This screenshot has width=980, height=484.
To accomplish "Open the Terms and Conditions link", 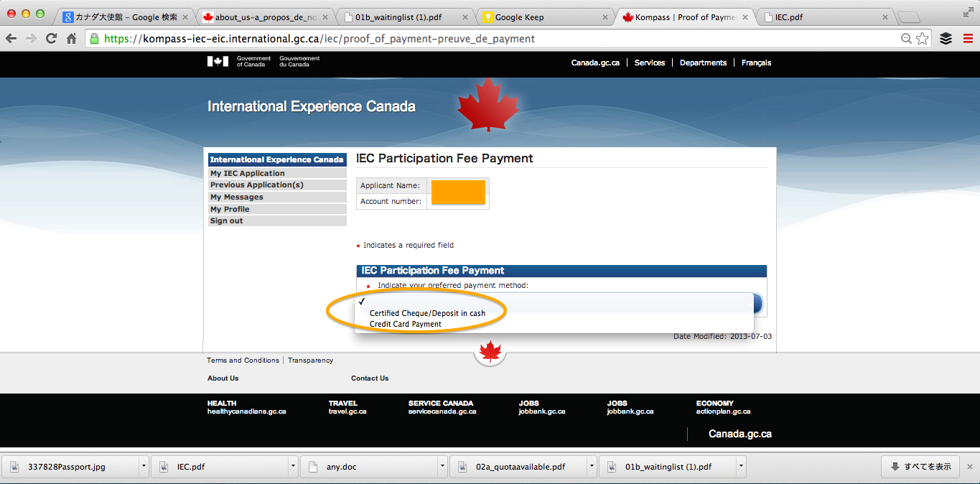I will 243,360.
